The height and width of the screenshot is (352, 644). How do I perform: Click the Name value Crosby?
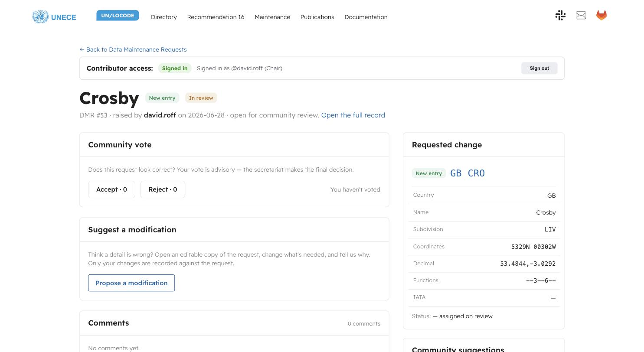(x=546, y=212)
